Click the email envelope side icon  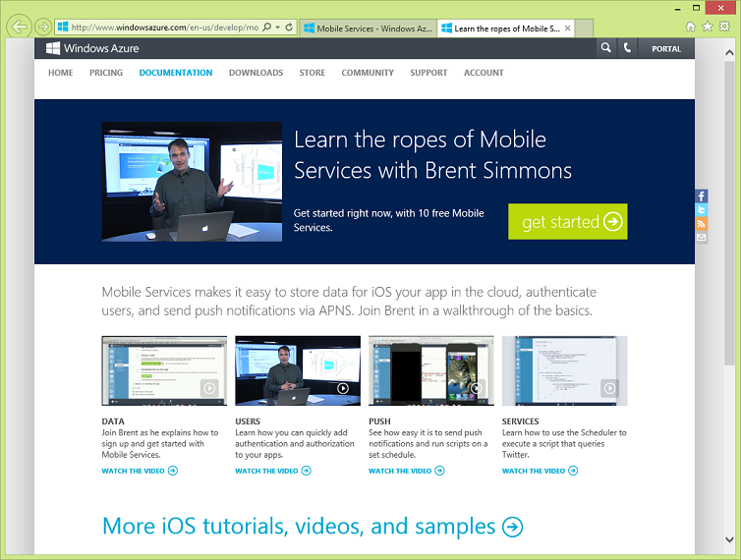coord(702,237)
